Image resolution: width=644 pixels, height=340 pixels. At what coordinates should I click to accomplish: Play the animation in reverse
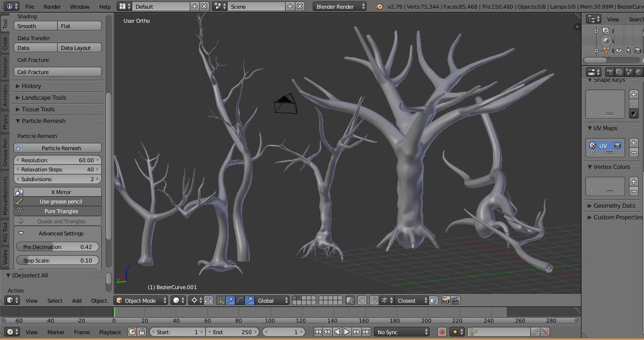tap(337, 332)
